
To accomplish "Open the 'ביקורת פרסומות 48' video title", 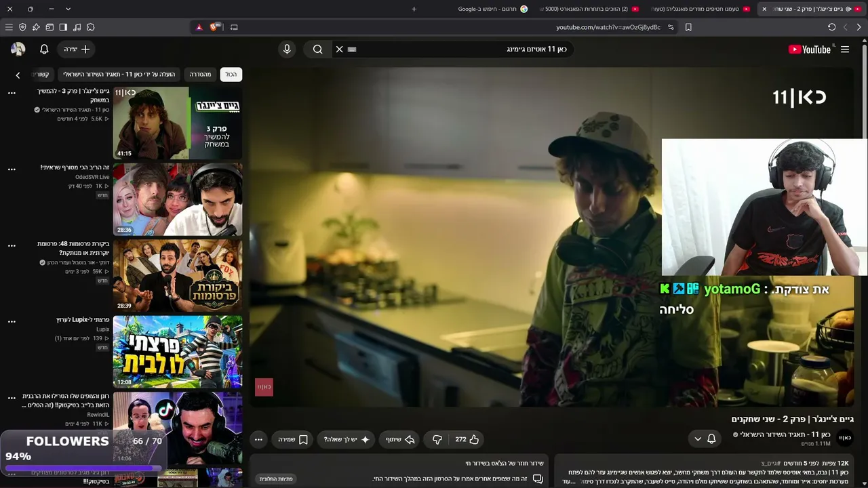I will coord(73,248).
